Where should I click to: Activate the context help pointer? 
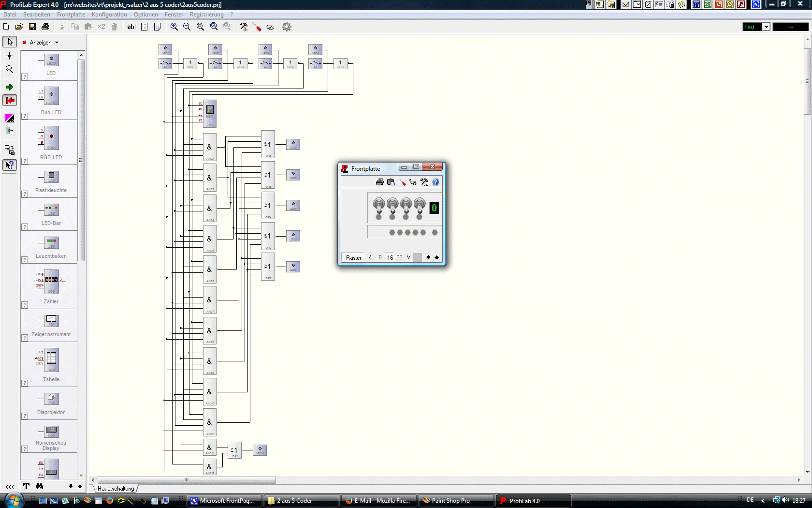pyautogui.click(x=10, y=165)
